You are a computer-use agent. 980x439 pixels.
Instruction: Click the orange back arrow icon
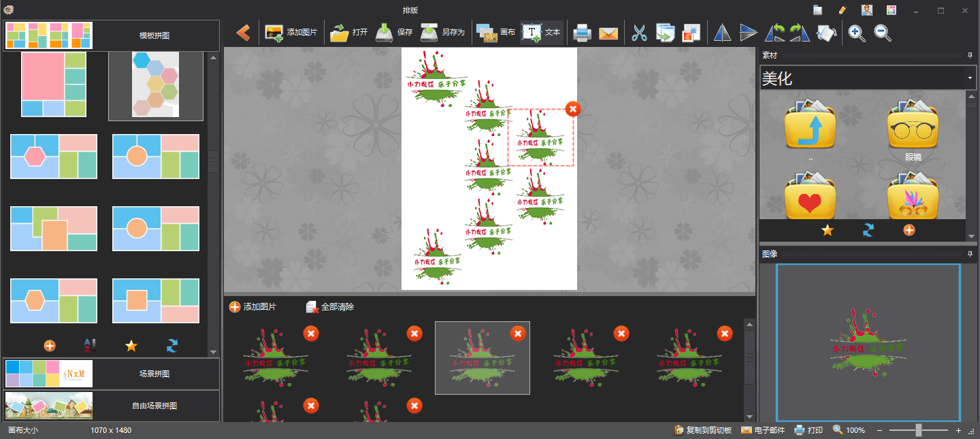click(243, 32)
